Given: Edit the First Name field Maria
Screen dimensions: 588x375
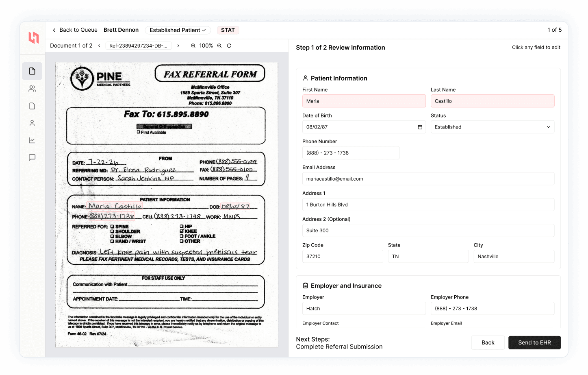Looking at the screenshot, I should [x=364, y=101].
